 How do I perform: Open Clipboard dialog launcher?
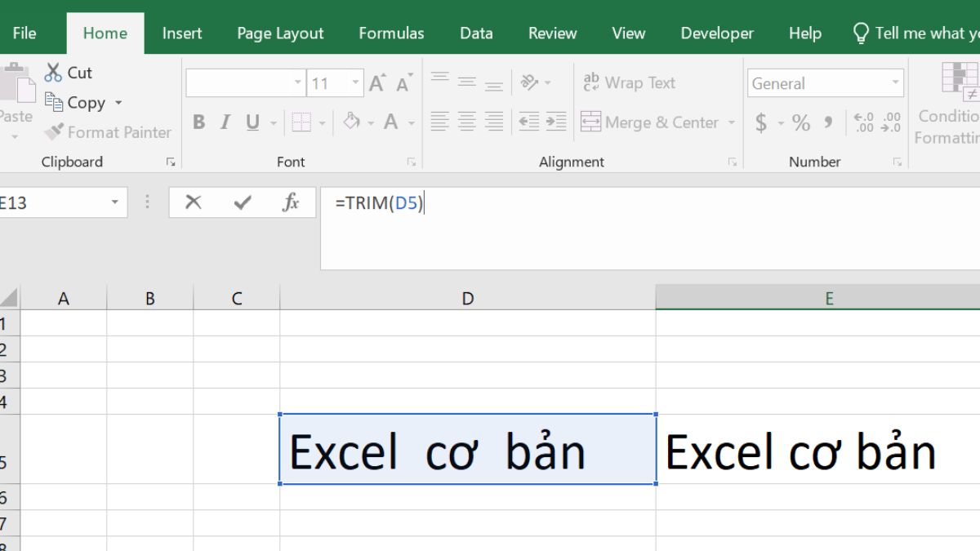171,162
